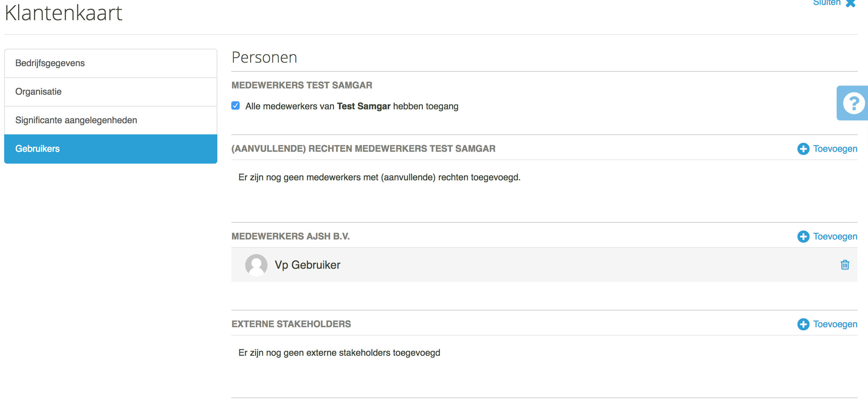Click plus icon next to Medewerkers AJSH B.V.
868x401 pixels.
(x=803, y=236)
